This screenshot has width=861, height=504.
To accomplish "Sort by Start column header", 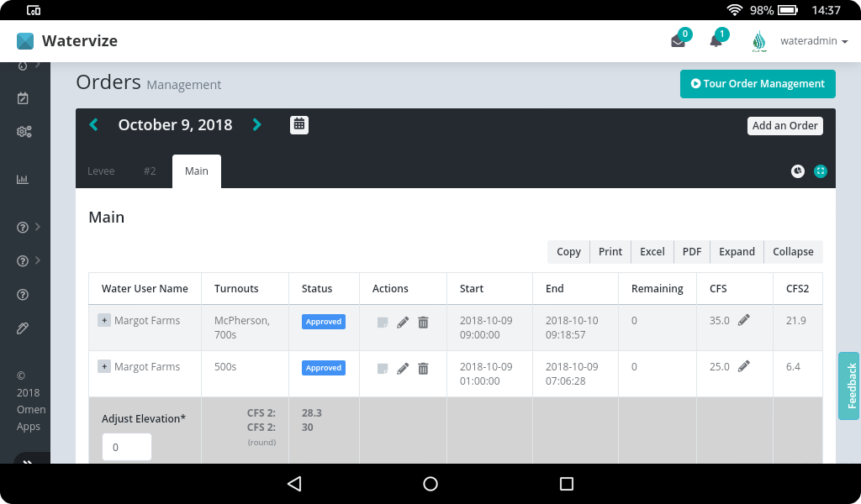I will coord(489,288).
